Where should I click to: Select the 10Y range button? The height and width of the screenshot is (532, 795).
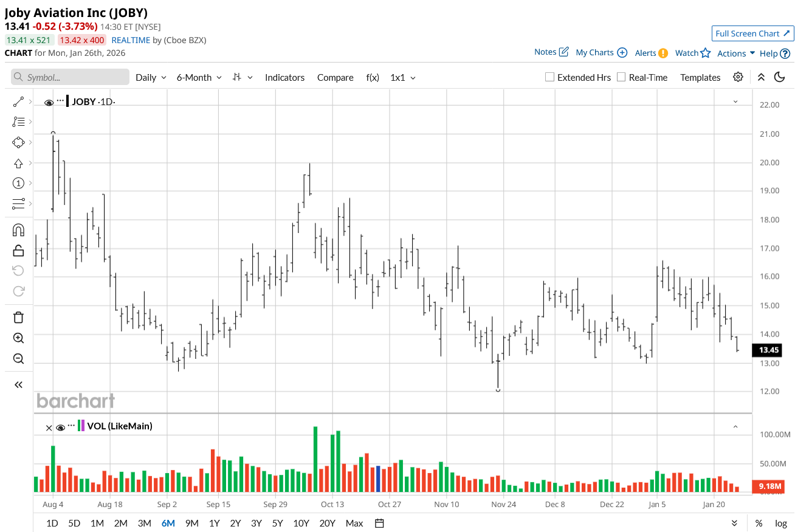(x=301, y=523)
